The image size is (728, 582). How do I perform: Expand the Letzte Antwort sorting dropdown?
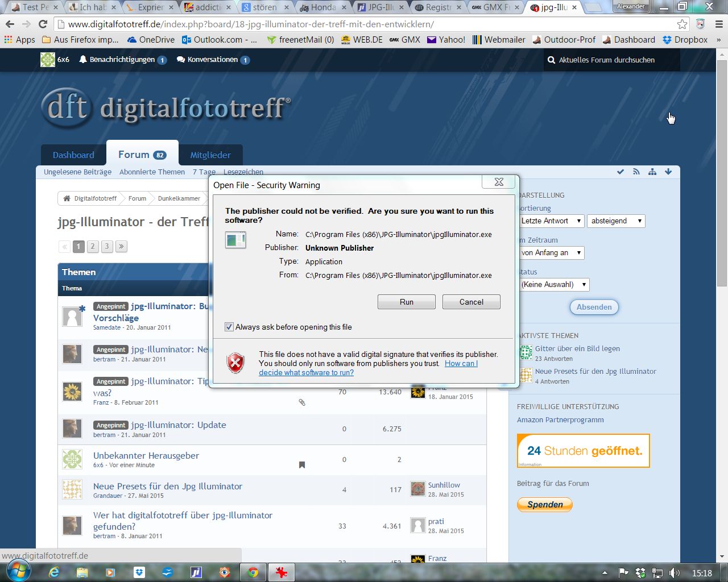coord(551,221)
